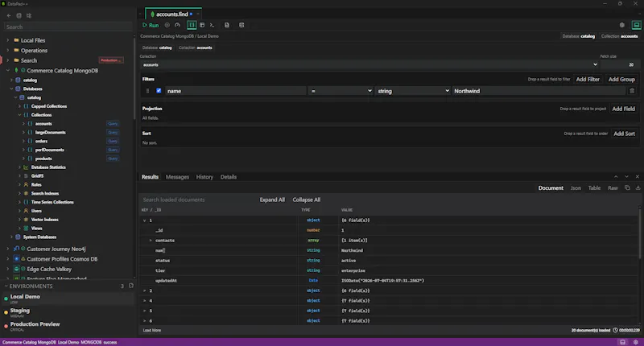Select the Production Preview environment

click(68, 326)
